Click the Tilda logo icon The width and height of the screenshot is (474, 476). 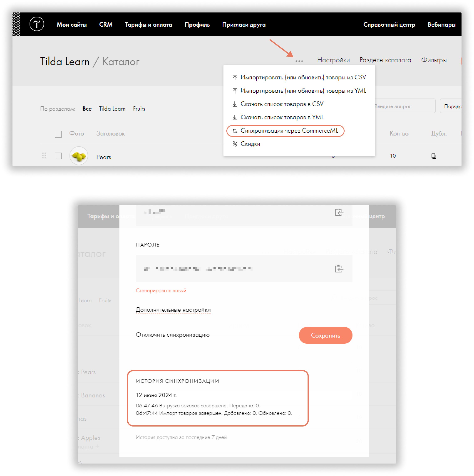point(37,24)
